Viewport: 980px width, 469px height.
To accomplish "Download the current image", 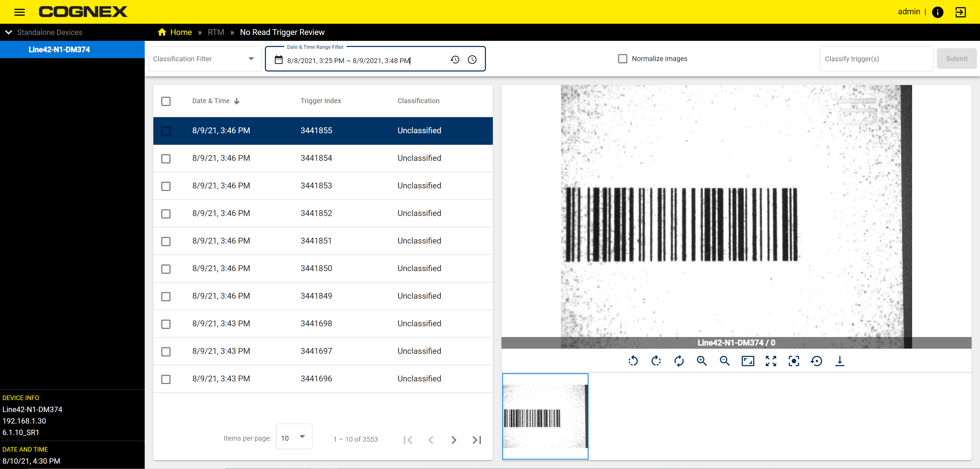I will [x=840, y=360].
